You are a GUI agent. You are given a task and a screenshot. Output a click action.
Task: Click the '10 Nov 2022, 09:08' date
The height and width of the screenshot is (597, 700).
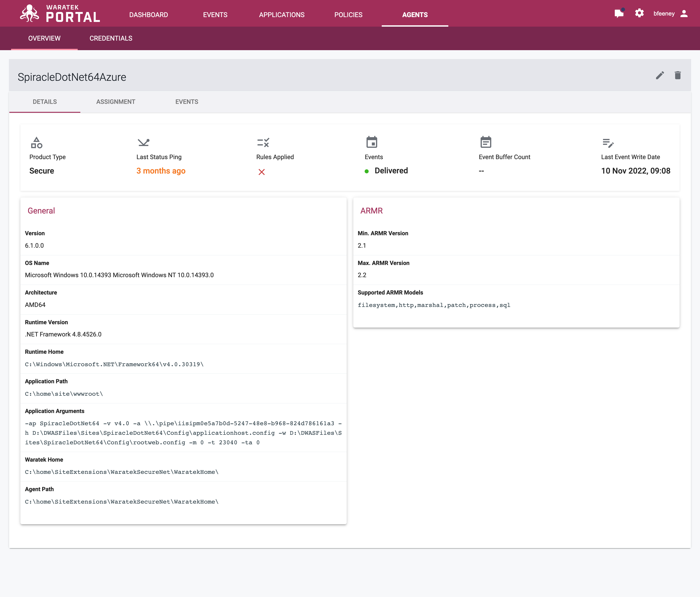click(635, 171)
